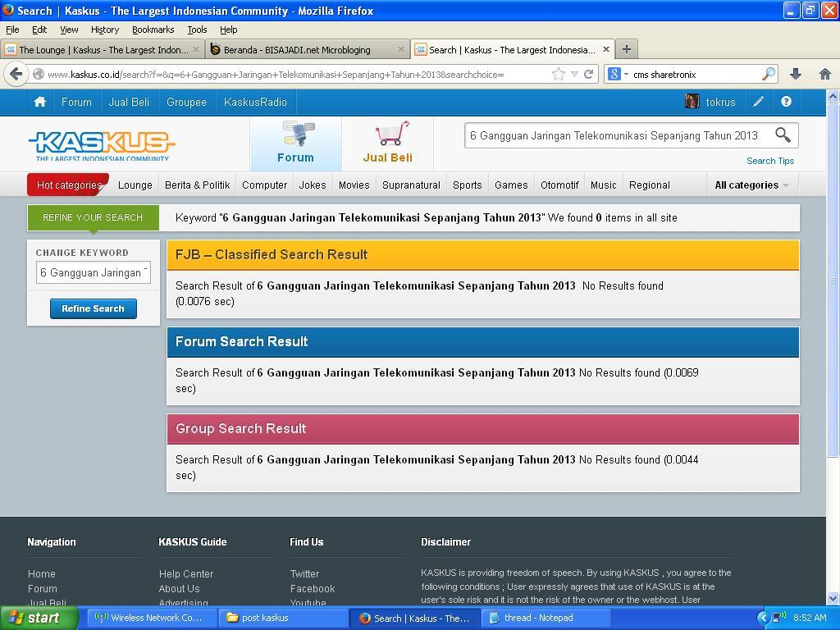Open the Help menu
The image size is (840, 630).
228,30
